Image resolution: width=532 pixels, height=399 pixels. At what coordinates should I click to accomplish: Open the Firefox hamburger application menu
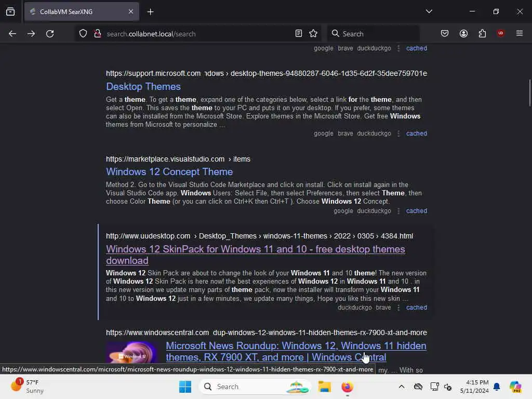point(520,33)
